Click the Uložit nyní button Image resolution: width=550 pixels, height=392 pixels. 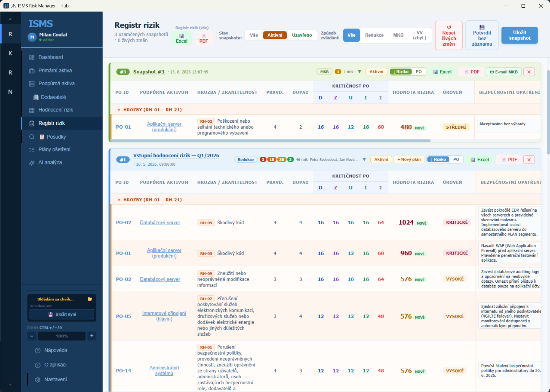coord(62,314)
